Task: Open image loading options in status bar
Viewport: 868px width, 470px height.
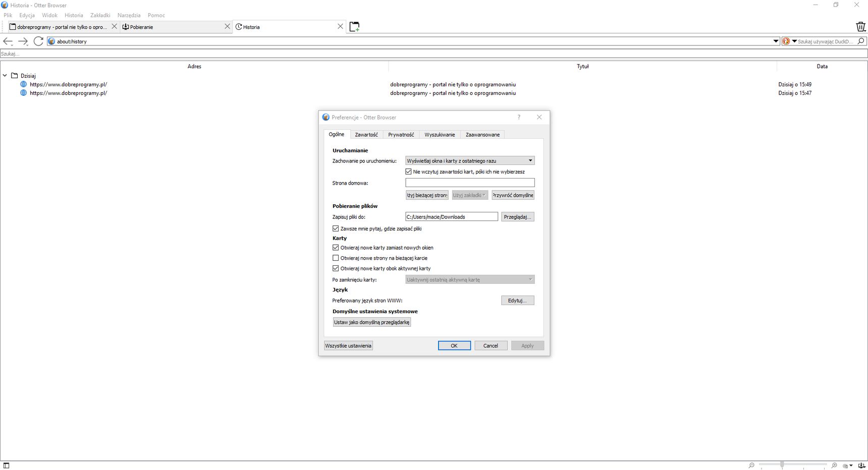Action: click(848, 465)
